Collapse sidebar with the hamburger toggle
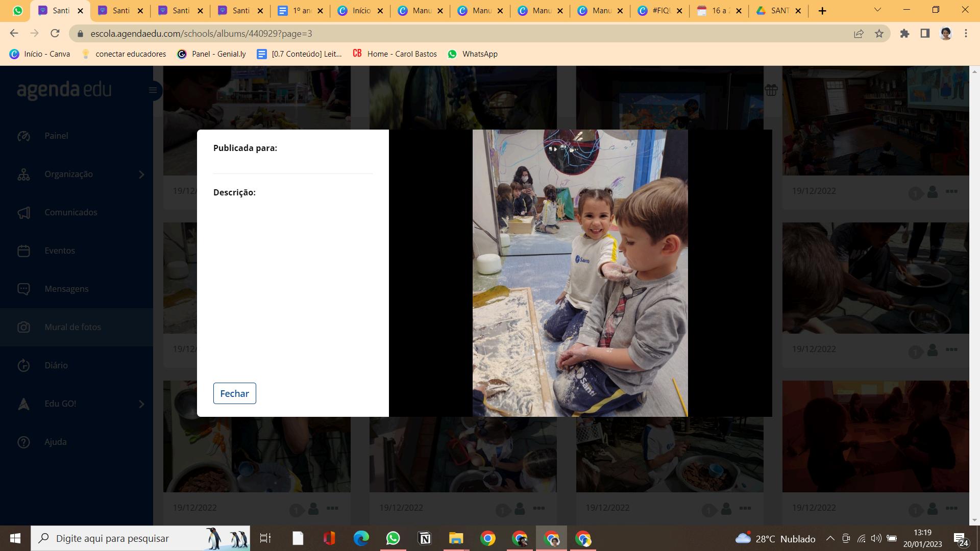Viewport: 980px width, 551px height. coord(153,90)
